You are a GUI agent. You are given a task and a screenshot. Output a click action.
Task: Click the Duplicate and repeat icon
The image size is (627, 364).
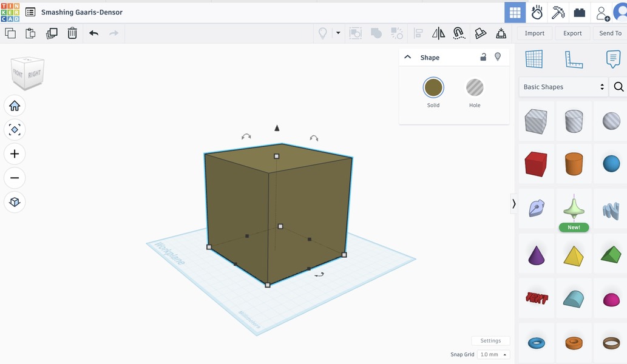pyautogui.click(x=52, y=33)
